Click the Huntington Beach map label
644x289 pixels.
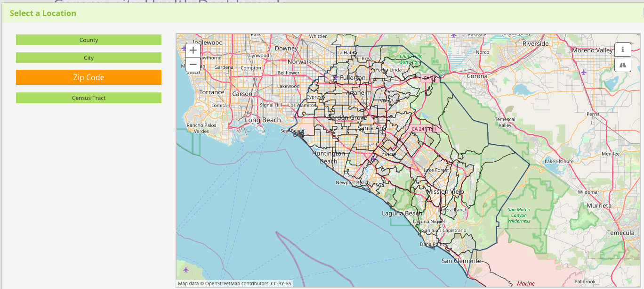coord(329,157)
